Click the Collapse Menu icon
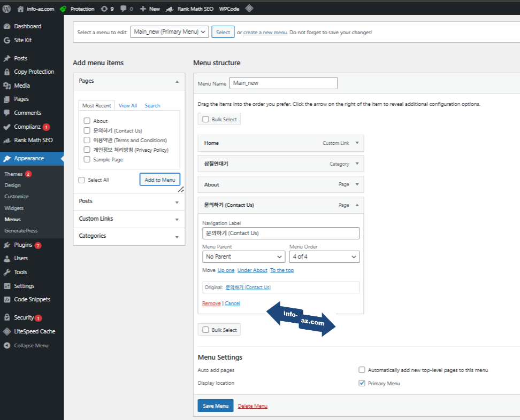Image resolution: width=520 pixels, height=420 pixels. pyautogui.click(x=6, y=345)
